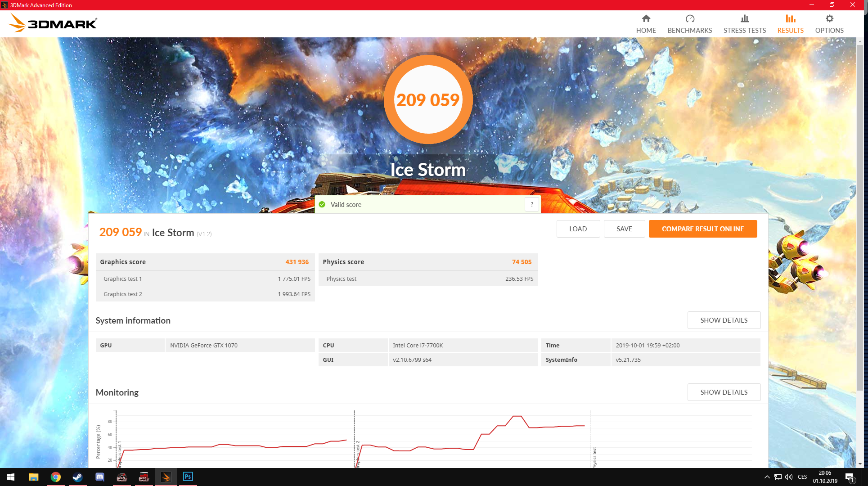The width and height of the screenshot is (868, 486).
Task: Click the Graphics test 2 timeline marker
Action: [x=358, y=454]
